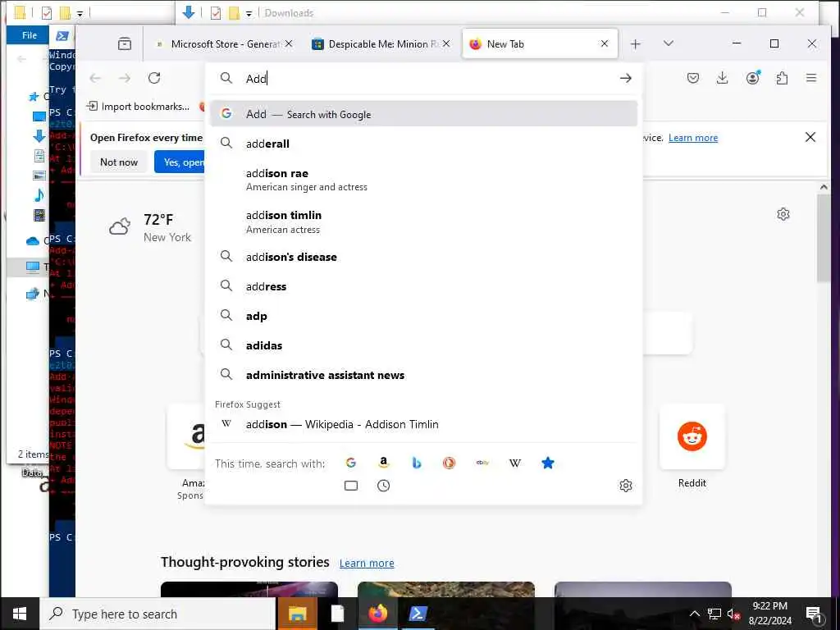The width and height of the screenshot is (840, 630).
Task: Show hidden tray icons chevron
Action: point(694,614)
